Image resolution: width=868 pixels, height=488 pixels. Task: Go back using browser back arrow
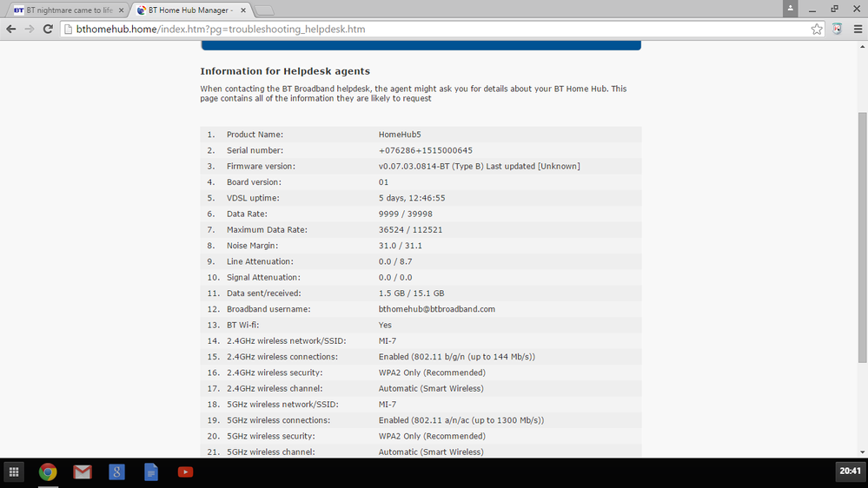coord(11,30)
